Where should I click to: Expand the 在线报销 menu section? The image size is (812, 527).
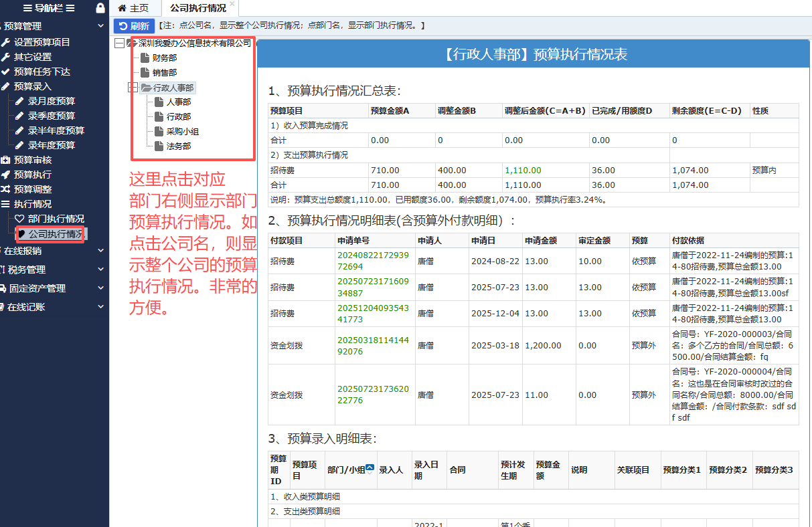(x=100, y=251)
